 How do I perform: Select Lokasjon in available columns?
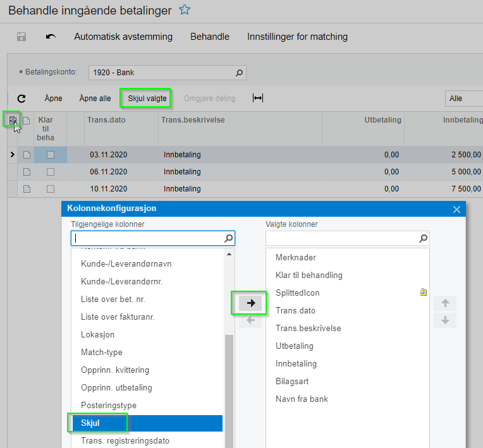click(97, 334)
